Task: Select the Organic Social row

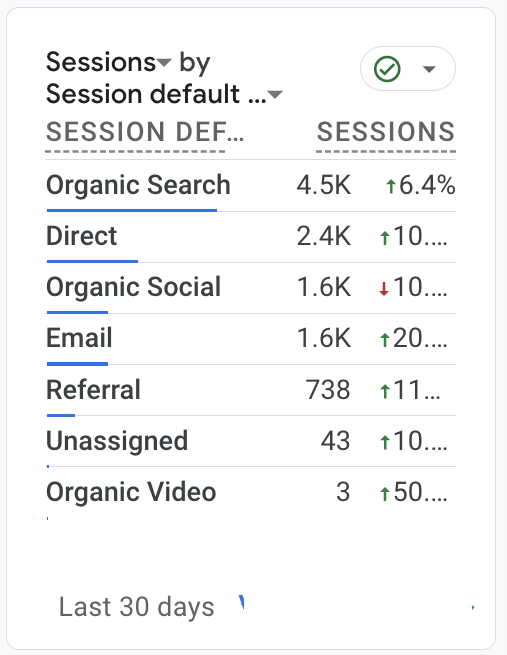Action: coord(251,288)
